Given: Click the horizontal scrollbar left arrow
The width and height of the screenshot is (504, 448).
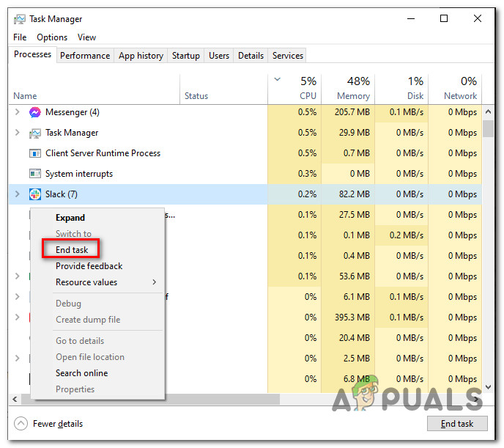Looking at the screenshot, I should 15,399.
